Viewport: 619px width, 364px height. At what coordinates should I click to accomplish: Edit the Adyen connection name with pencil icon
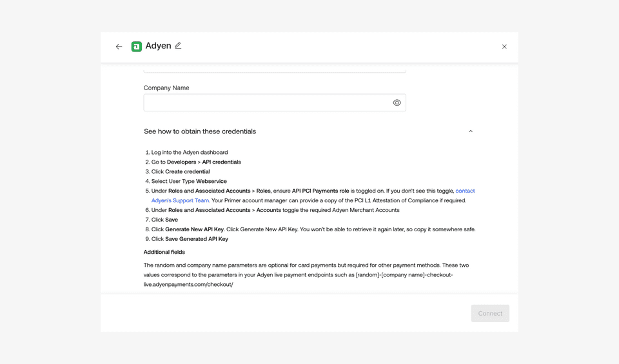point(178,46)
